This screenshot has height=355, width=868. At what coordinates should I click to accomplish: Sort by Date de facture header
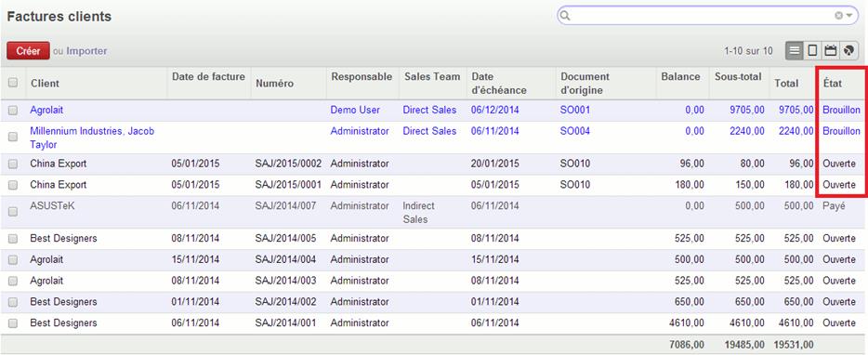pos(209,77)
